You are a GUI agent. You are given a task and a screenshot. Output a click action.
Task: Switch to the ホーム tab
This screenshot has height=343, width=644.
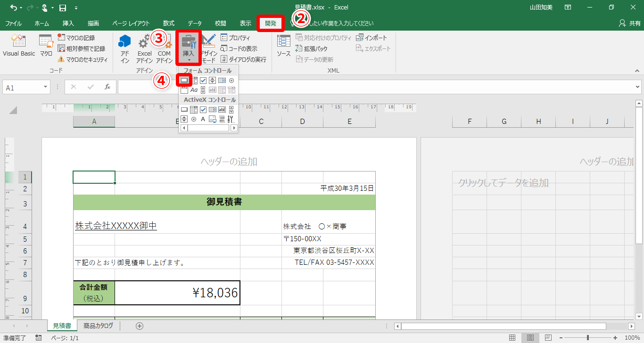(x=42, y=24)
